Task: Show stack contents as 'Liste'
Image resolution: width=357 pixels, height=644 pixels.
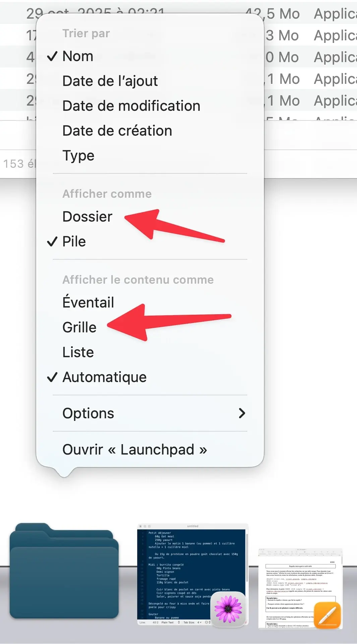Action: pos(77,352)
